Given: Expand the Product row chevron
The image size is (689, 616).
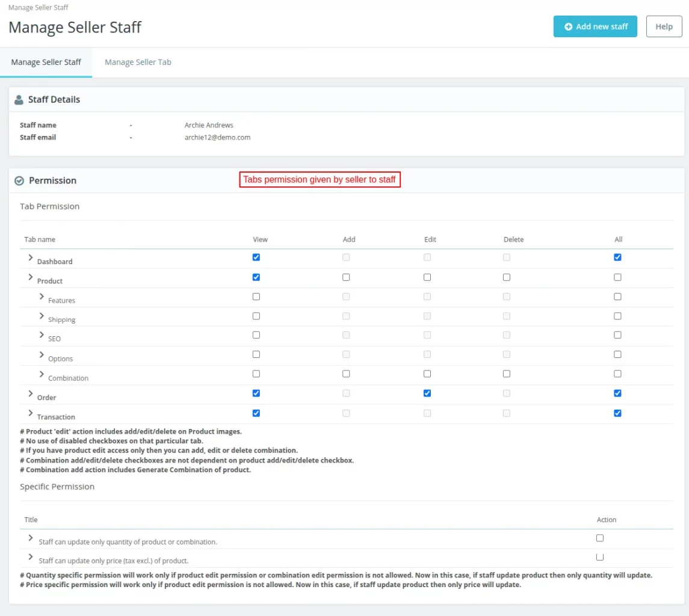Looking at the screenshot, I should tap(30, 277).
